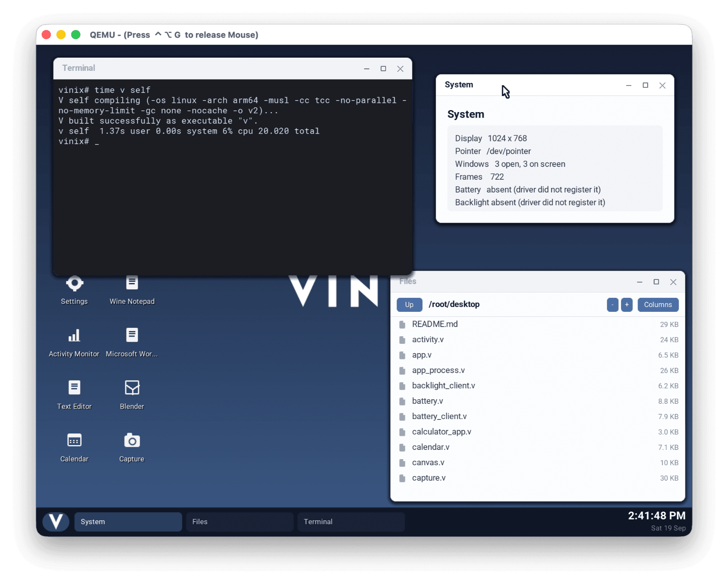Click the file icon beside app.v
The height and width of the screenshot is (584, 728).
coord(402,355)
